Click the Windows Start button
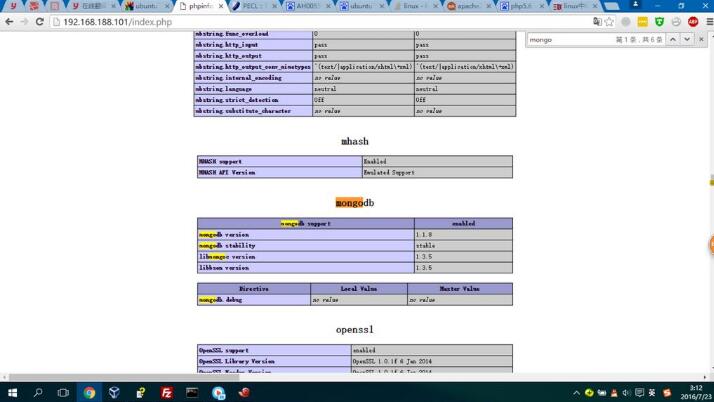This screenshot has height=402, width=714. (12, 392)
